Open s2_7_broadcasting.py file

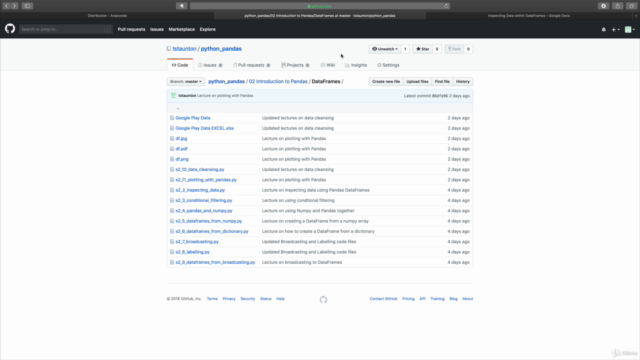click(x=197, y=242)
